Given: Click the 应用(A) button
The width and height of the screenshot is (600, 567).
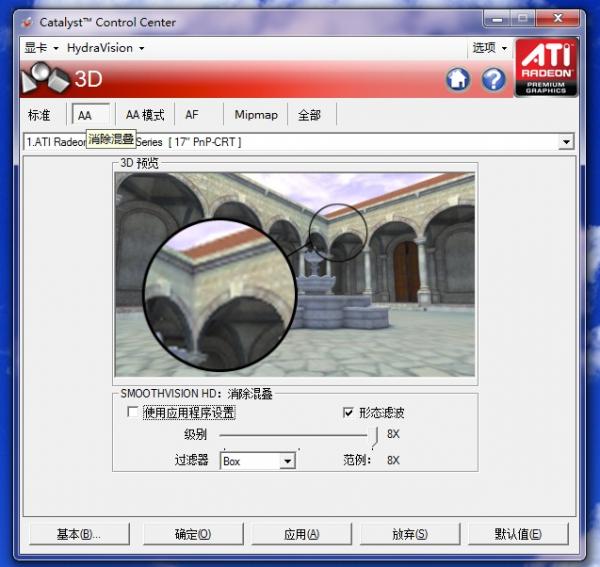Looking at the screenshot, I should pos(302,534).
